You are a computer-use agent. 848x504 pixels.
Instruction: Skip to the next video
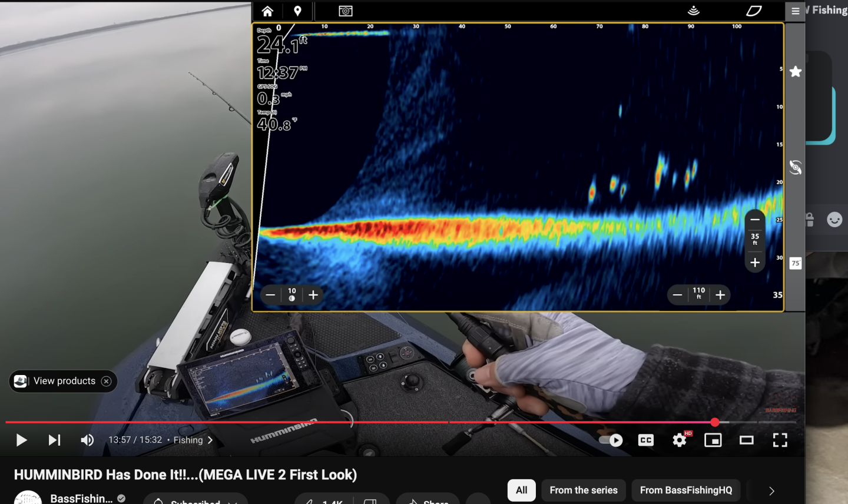[x=54, y=440]
